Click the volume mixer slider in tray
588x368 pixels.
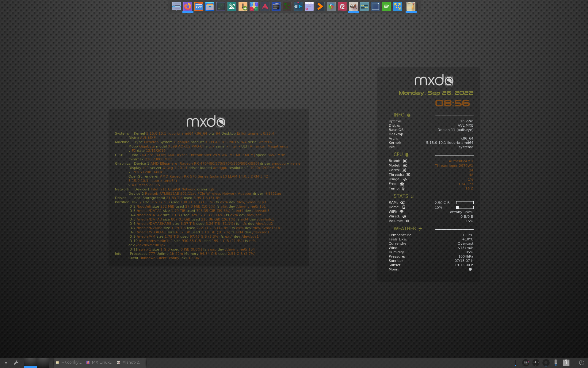click(x=515, y=363)
